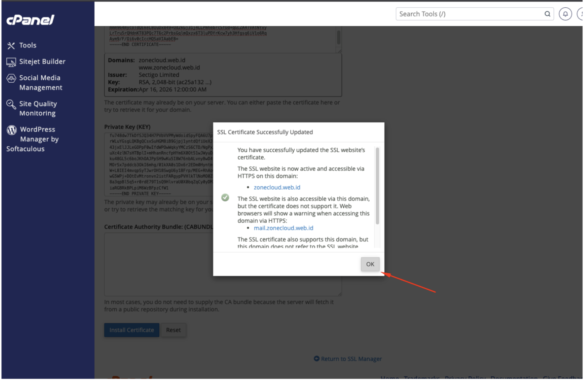Image resolution: width=588 pixels, height=380 pixels.
Task: Open the Tools icon in sidebar
Action: (11, 46)
